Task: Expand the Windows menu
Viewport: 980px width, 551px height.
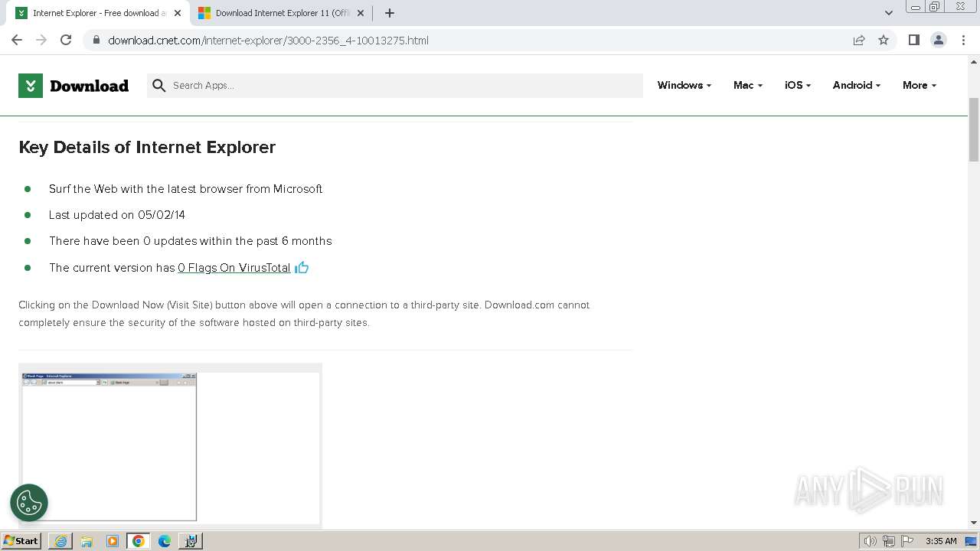Action: pyautogui.click(x=684, y=85)
